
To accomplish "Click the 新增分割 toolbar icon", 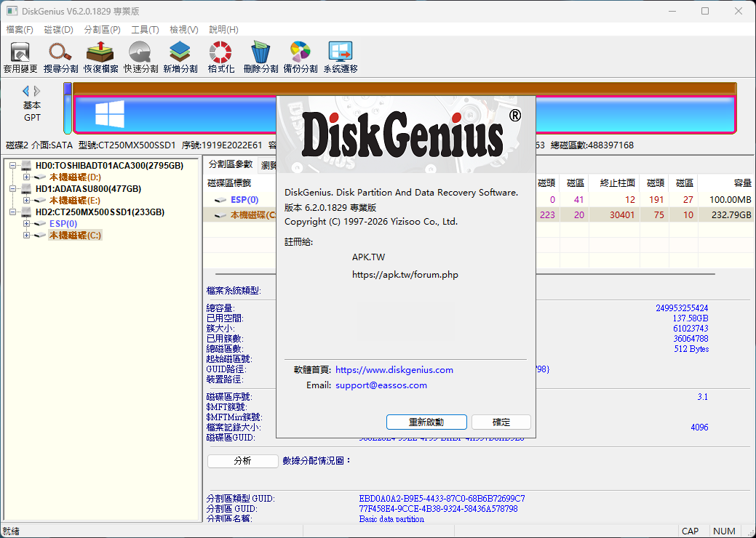I will click(x=180, y=57).
